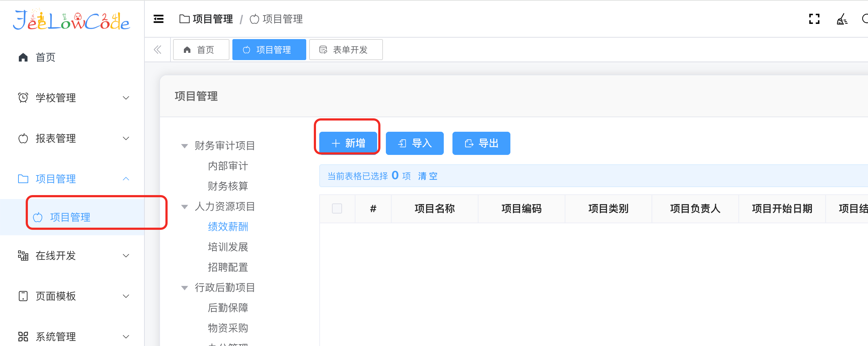Click the 新增 add button
The height and width of the screenshot is (346, 868).
348,143
